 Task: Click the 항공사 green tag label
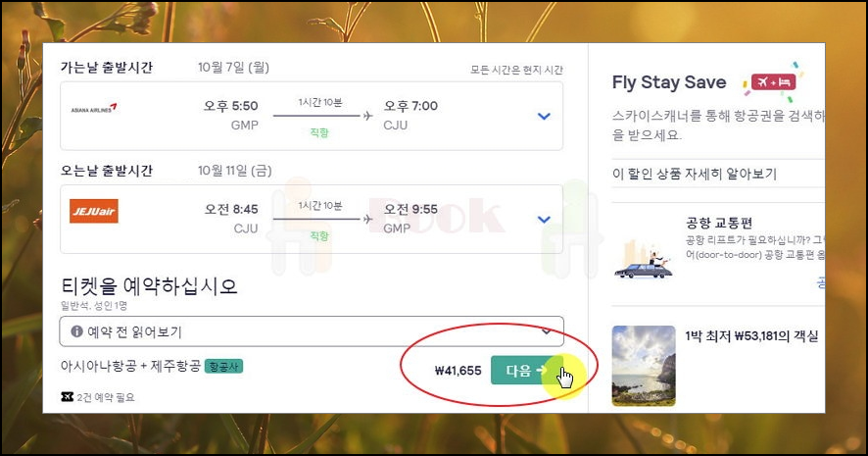(x=223, y=366)
